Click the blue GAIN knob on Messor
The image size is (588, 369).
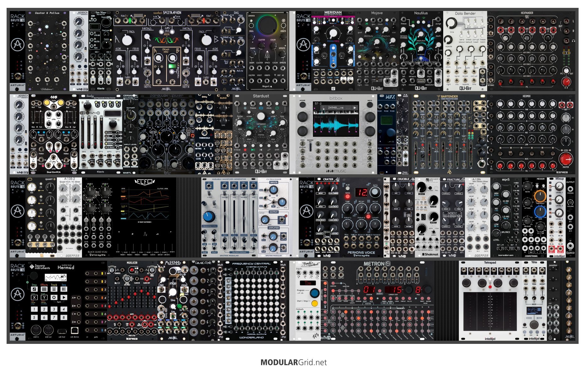[540, 212]
